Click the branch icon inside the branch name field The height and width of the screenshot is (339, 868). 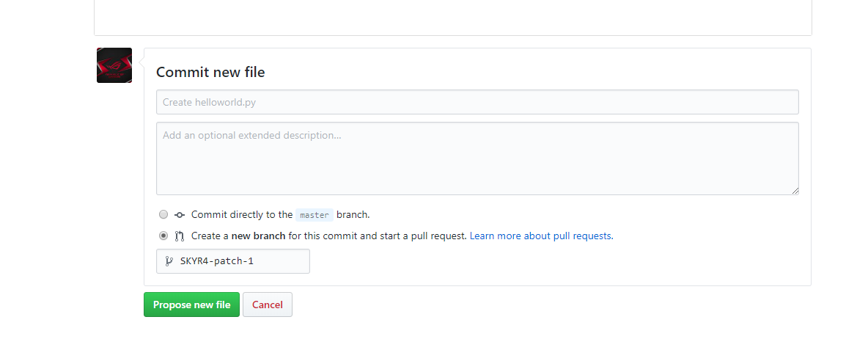coord(169,260)
